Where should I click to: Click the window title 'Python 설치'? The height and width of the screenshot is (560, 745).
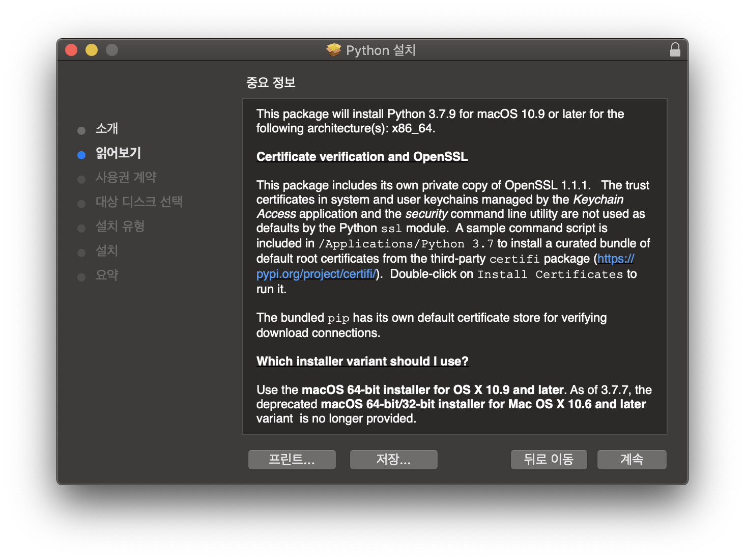381,50
